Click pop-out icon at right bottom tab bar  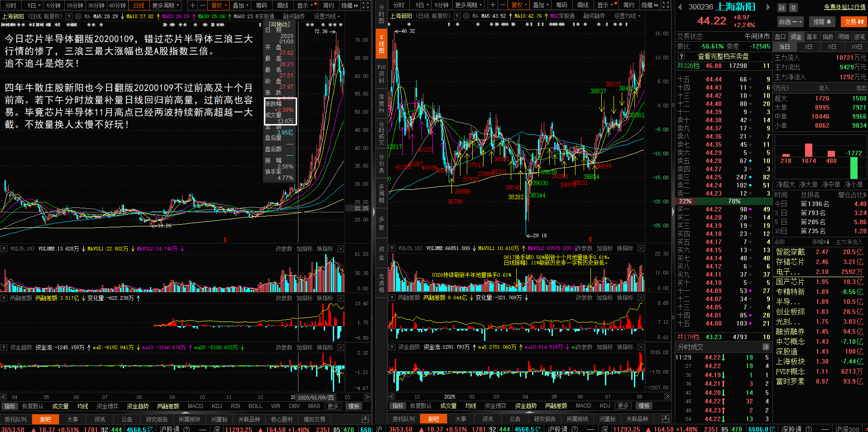(x=665, y=419)
